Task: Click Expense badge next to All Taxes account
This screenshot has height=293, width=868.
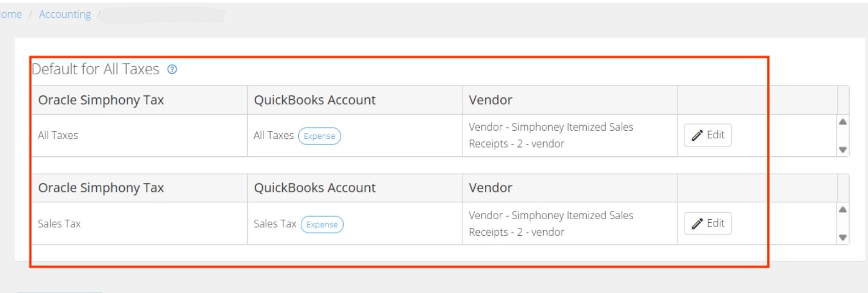Action: pyautogui.click(x=320, y=136)
